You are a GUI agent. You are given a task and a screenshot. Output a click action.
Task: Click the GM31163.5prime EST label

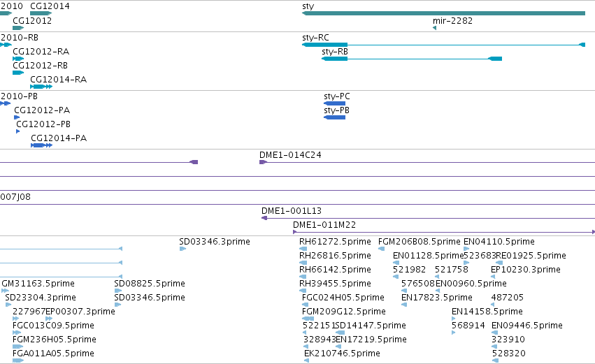click(x=38, y=284)
